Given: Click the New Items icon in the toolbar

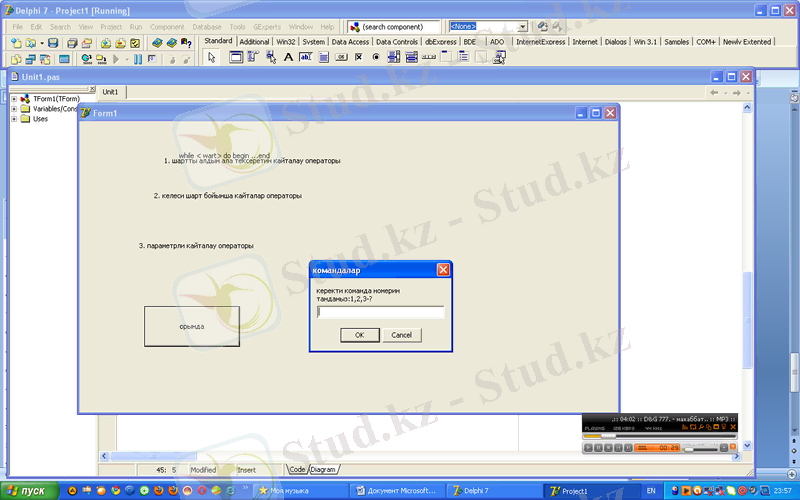Looking at the screenshot, I should (16, 43).
